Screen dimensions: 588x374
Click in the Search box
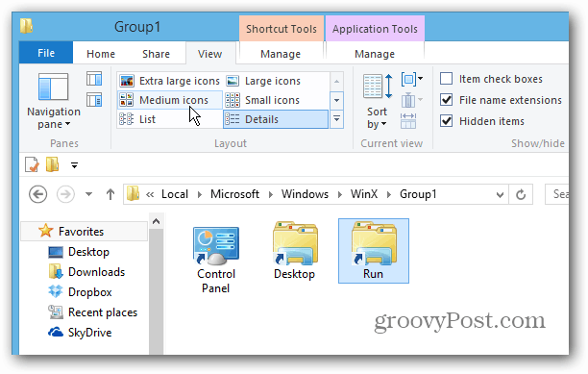point(557,194)
